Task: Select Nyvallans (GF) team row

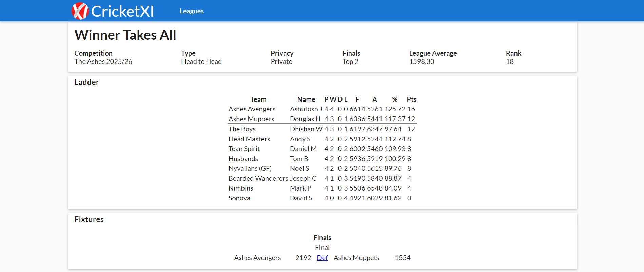Action: (x=250, y=168)
